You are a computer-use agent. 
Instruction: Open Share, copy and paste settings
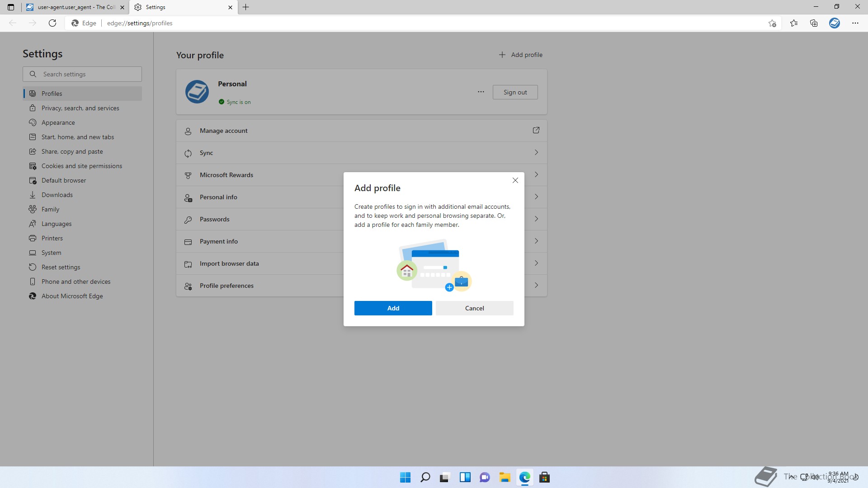pos(82,151)
